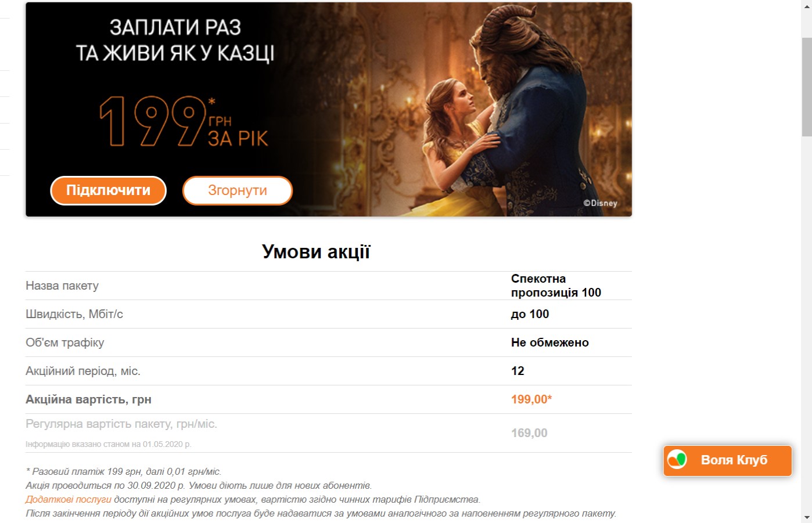
Task: Click the vertical scrollbar thumb
Action: pos(807,87)
